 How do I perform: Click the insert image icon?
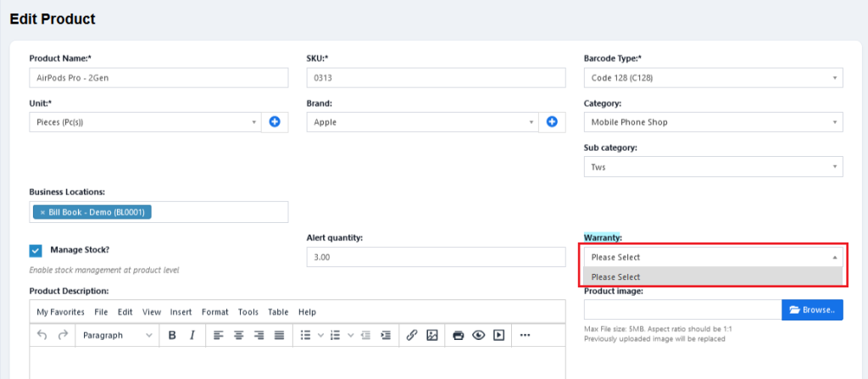(x=432, y=335)
